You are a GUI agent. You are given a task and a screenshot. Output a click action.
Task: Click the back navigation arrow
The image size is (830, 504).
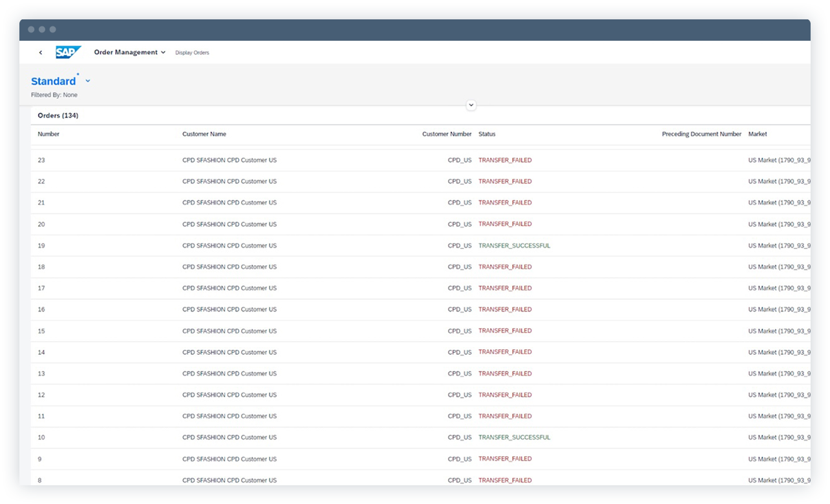tap(40, 52)
